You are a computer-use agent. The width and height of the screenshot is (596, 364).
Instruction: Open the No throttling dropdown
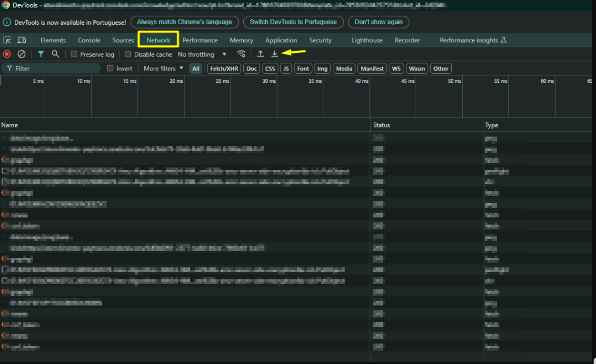click(x=202, y=54)
